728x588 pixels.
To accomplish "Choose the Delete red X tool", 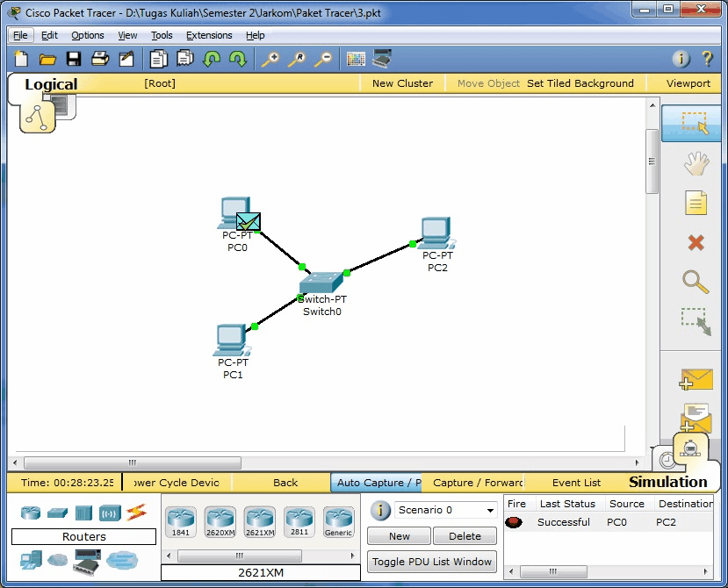I will 696,243.
